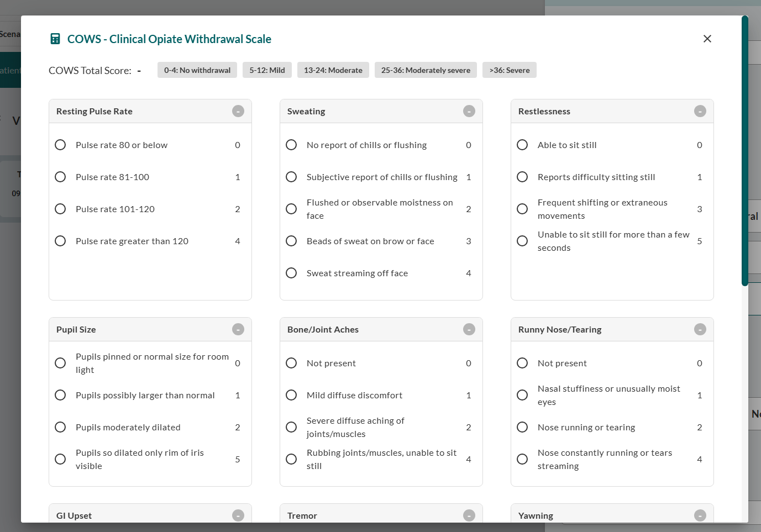
Task: Collapse the Restlessness card
Action: (x=700, y=111)
